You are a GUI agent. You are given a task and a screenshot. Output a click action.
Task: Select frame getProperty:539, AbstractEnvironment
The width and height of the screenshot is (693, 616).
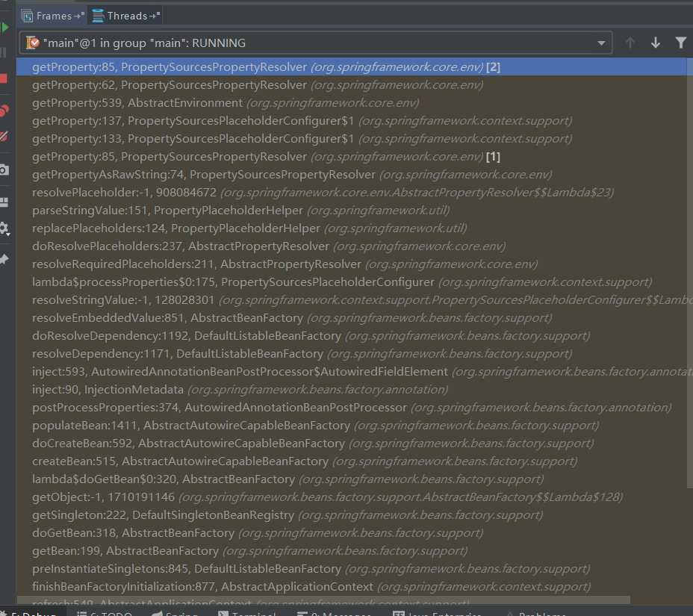pyautogui.click(x=352, y=103)
